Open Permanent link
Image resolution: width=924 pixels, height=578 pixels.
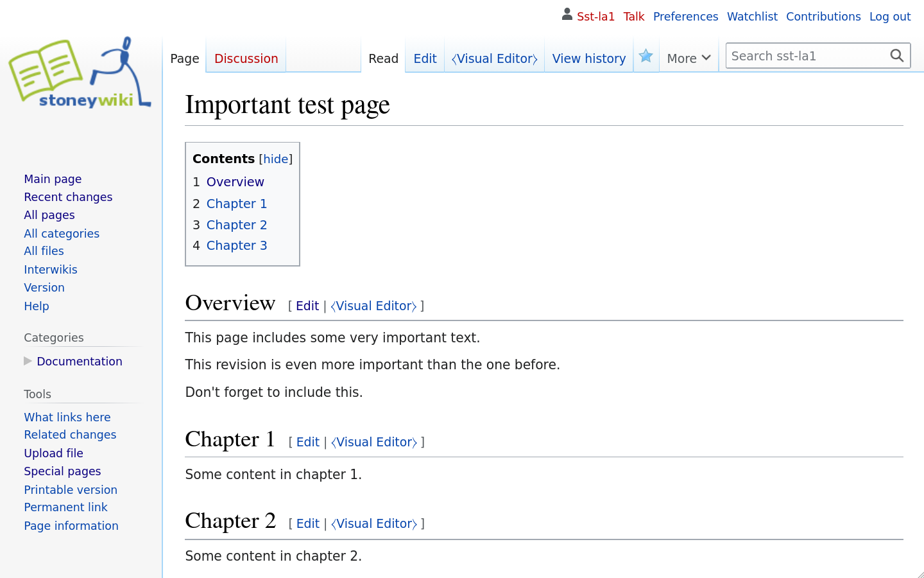[65, 507]
